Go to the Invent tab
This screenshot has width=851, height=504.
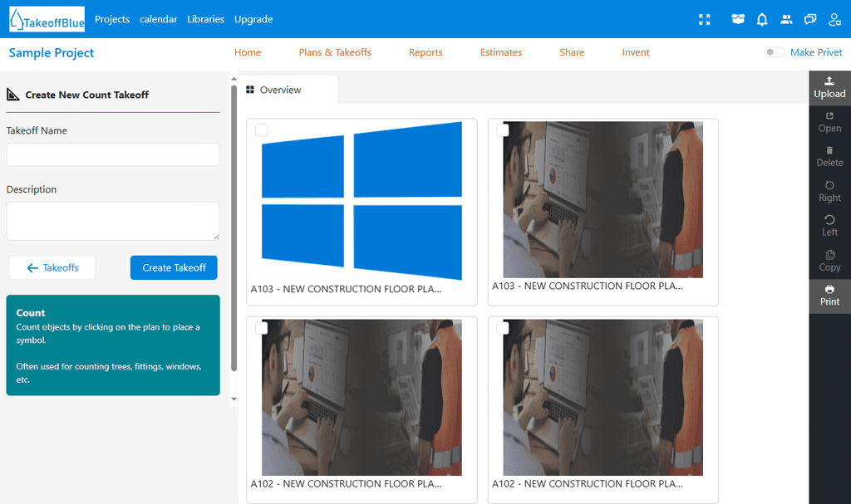coord(636,52)
